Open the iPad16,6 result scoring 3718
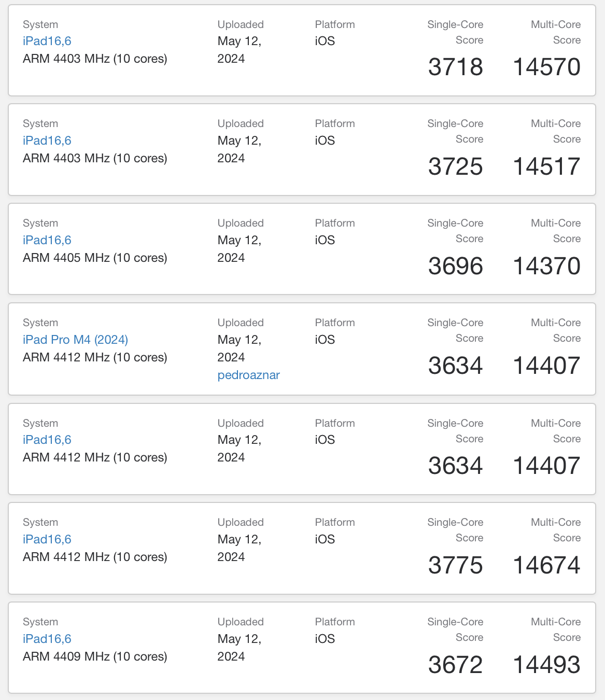Viewport: 605px width, 700px height. (x=47, y=41)
